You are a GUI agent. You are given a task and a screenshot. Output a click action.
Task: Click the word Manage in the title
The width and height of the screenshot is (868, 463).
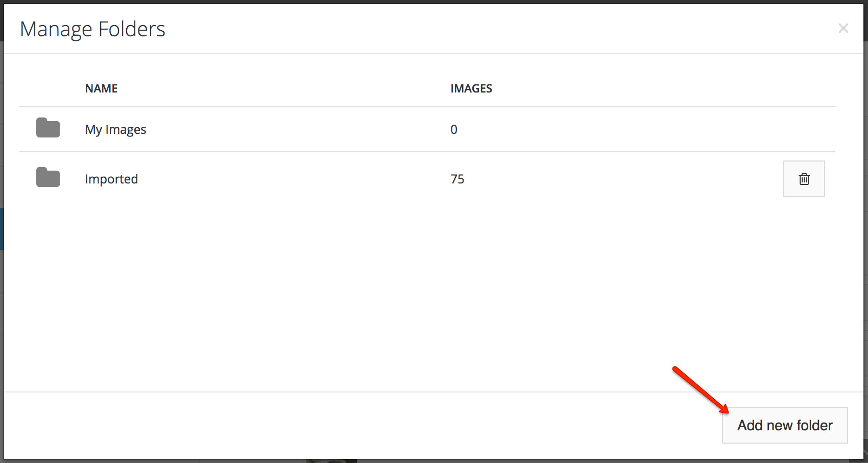[x=56, y=30]
